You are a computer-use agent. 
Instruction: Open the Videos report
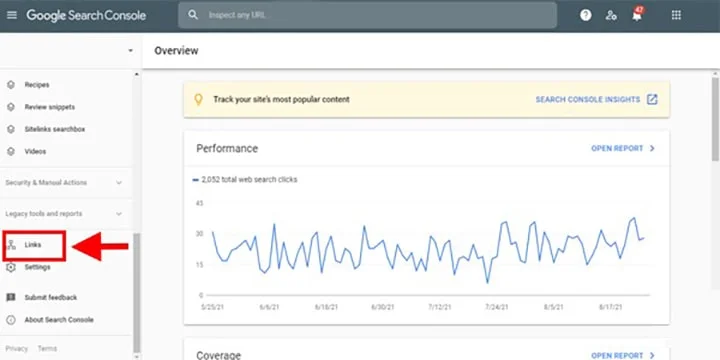pos(35,151)
